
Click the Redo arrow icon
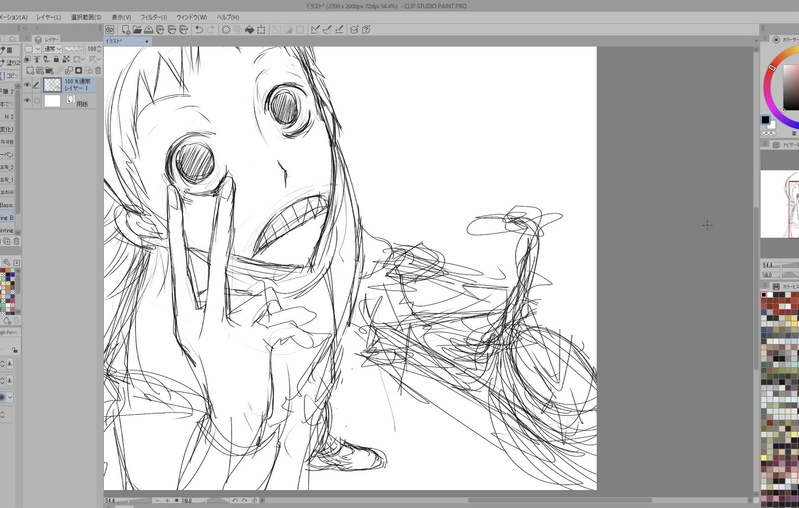(210, 30)
